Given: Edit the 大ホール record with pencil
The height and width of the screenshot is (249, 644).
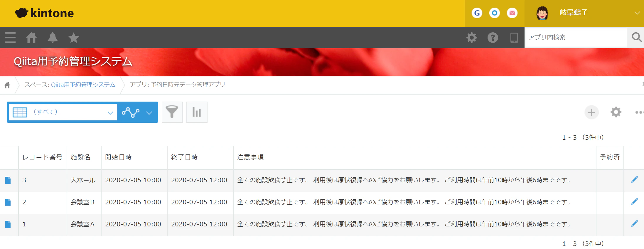Looking at the screenshot, I should point(634,179).
